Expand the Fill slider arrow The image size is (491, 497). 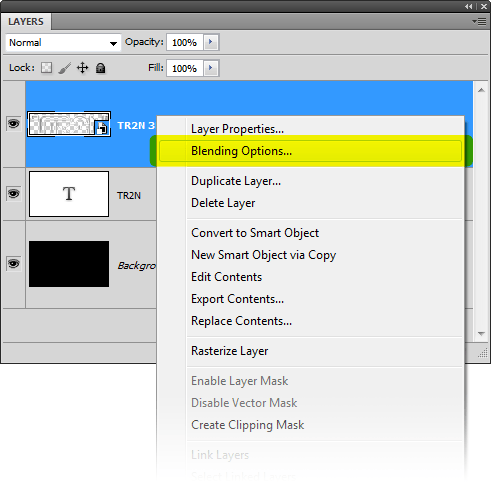(x=211, y=68)
